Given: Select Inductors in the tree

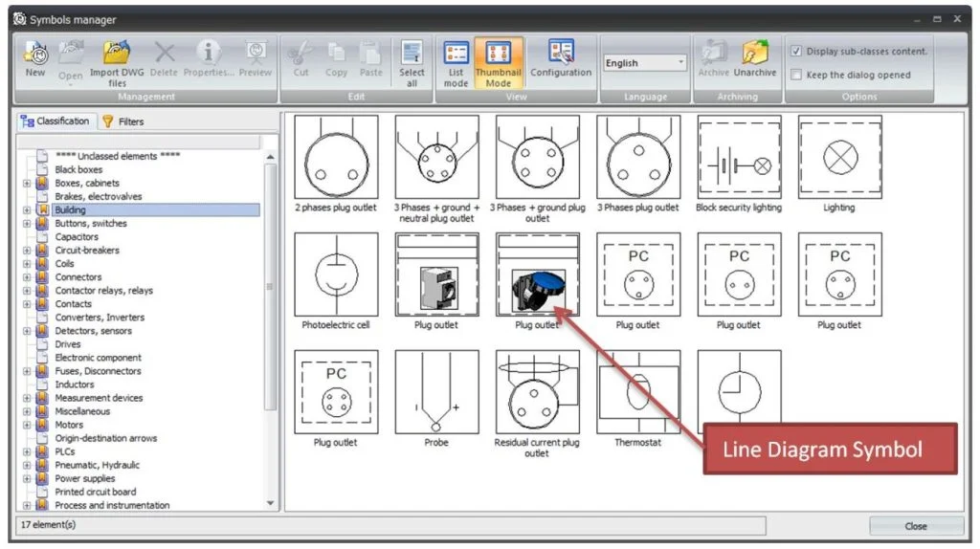Looking at the screenshot, I should point(75,384).
